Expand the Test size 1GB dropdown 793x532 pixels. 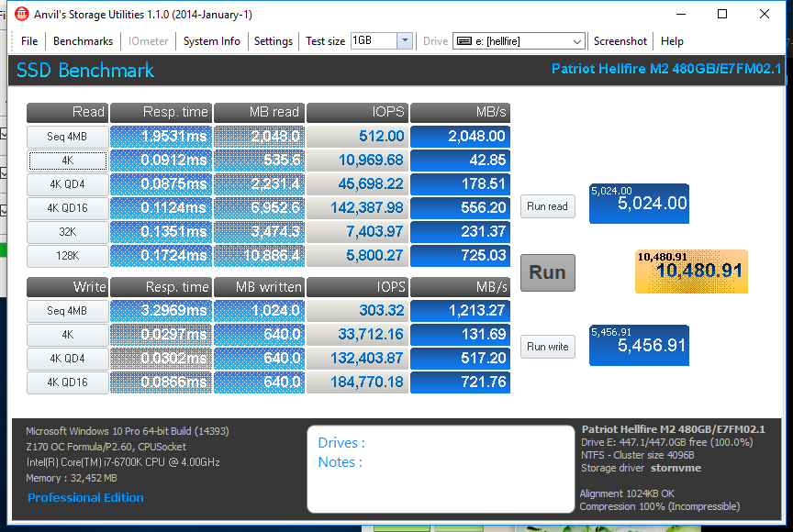(x=405, y=41)
